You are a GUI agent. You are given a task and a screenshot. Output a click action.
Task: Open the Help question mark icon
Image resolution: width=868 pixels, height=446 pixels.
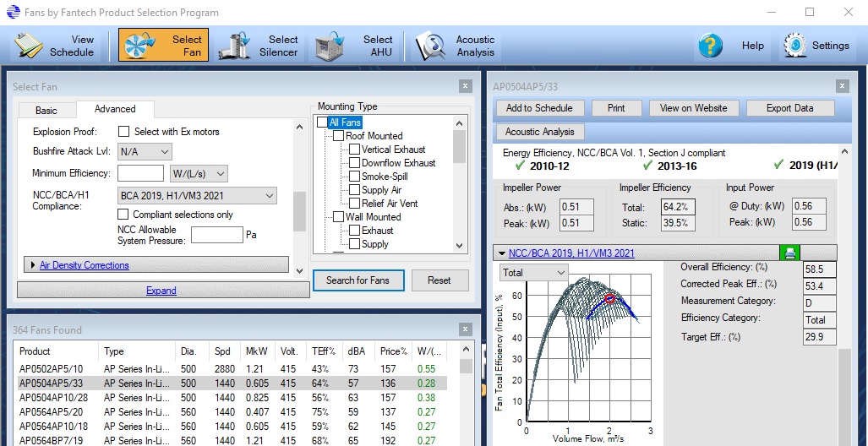pos(710,46)
